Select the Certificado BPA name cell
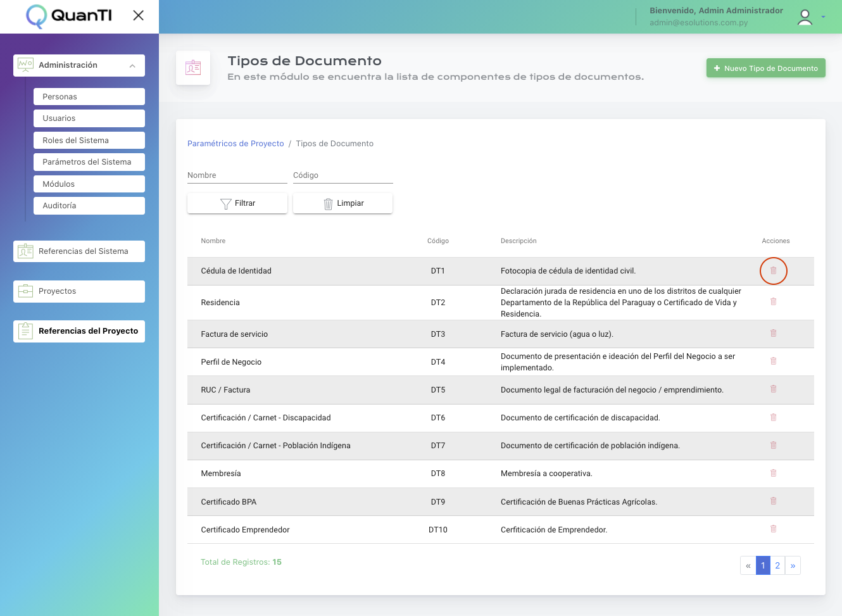Viewport: 842px width, 616px height. 229,502
